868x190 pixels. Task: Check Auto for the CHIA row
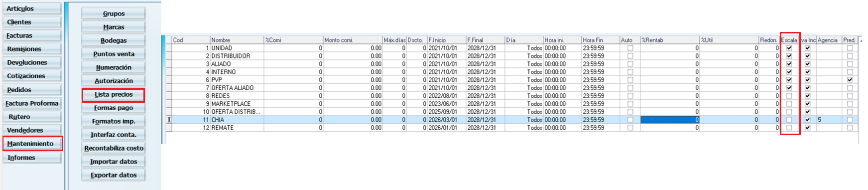click(630, 120)
